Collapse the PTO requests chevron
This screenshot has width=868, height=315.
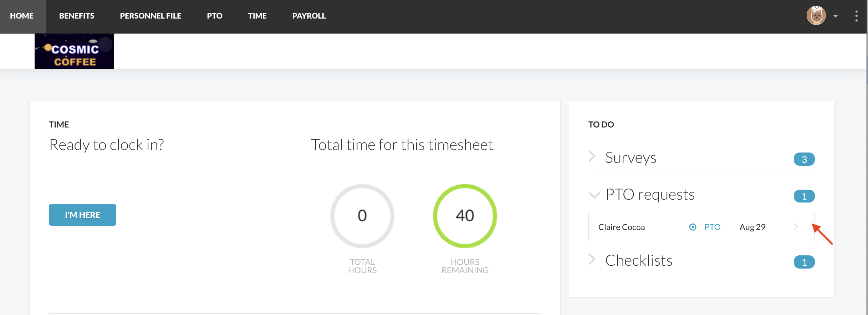pyautogui.click(x=594, y=195)
